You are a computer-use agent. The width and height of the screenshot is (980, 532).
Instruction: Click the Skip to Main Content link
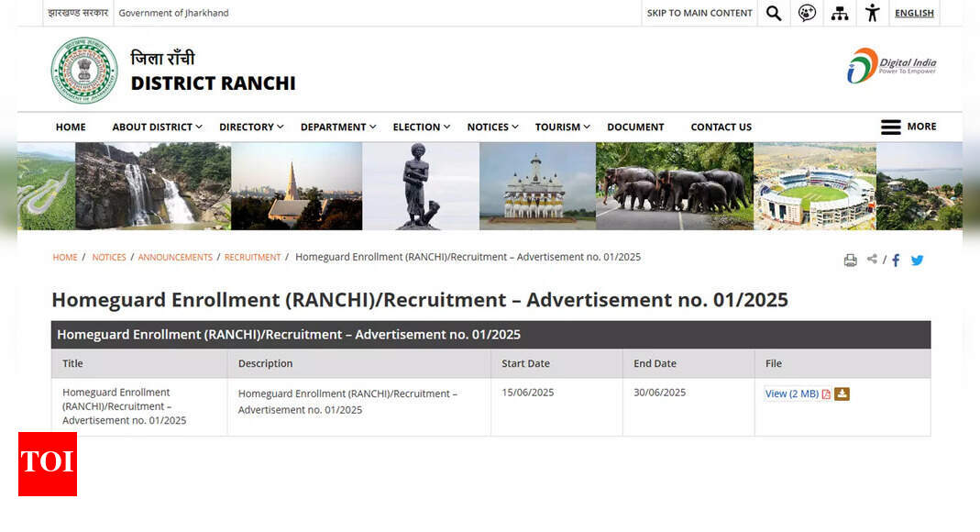699,13
